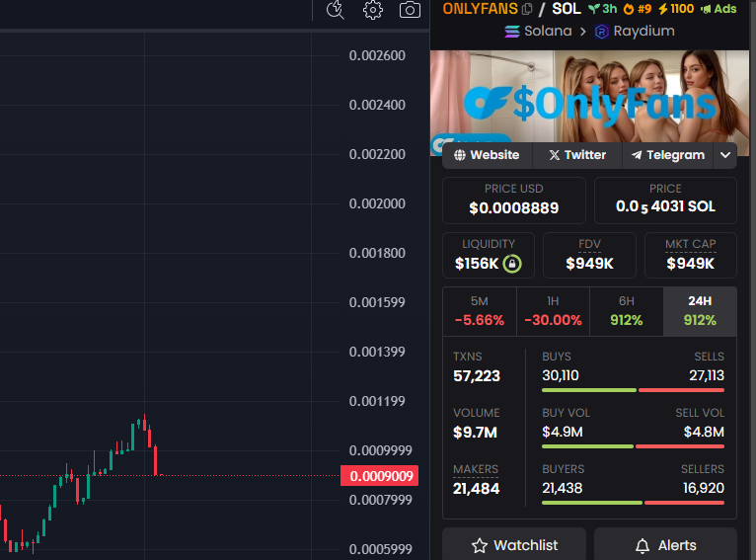Viewport: 756px width, 560px height.
Task: Click the SELL VOL $4.8M value
Action: point(704,432)
